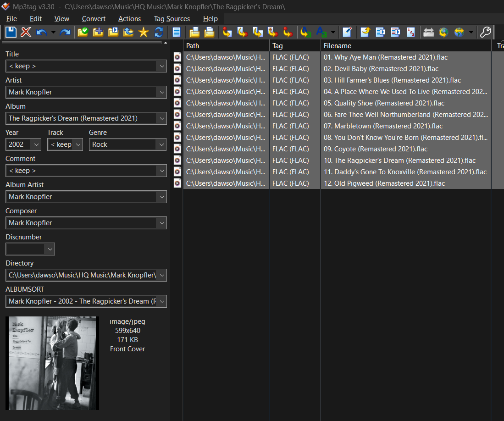This screenshot has height=421, width=504.
Task: Change directory via folder with green check
Action: 83,32
